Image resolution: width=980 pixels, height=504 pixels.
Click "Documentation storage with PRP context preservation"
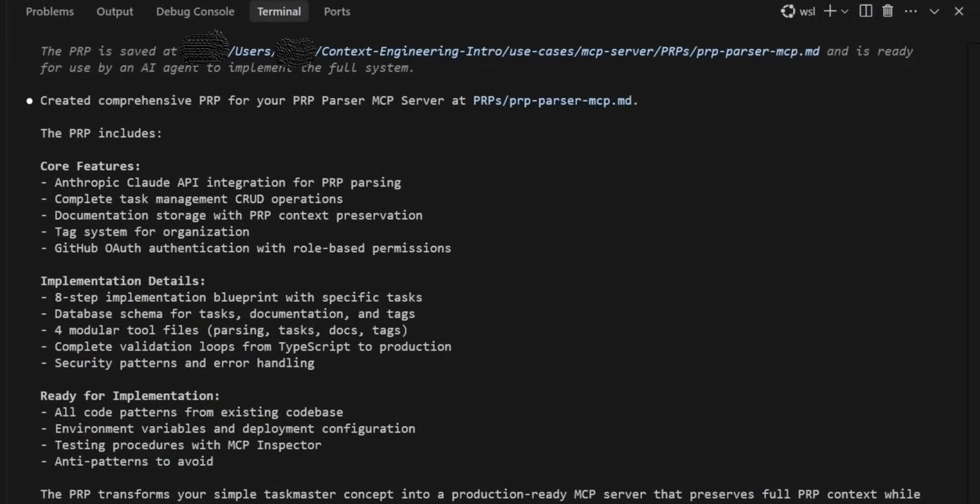tap(239, 215)
